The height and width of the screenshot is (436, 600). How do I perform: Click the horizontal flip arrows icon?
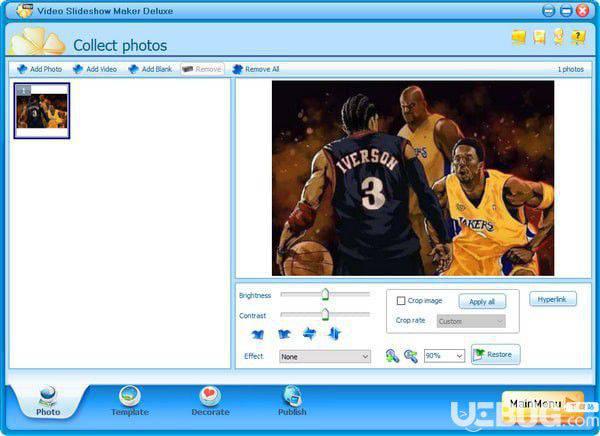[310, 333]
